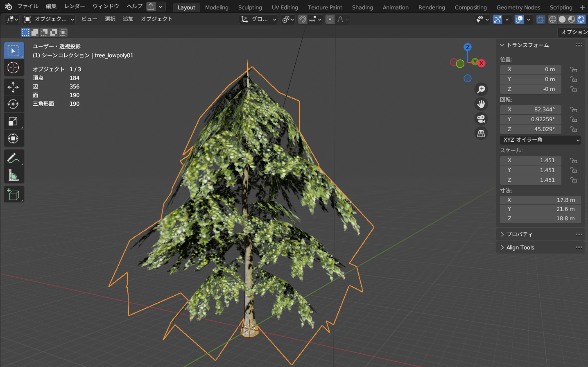588x367 pixels.
Task: Switch viewport to wireframe shading
Action: (x=552, y=19)
